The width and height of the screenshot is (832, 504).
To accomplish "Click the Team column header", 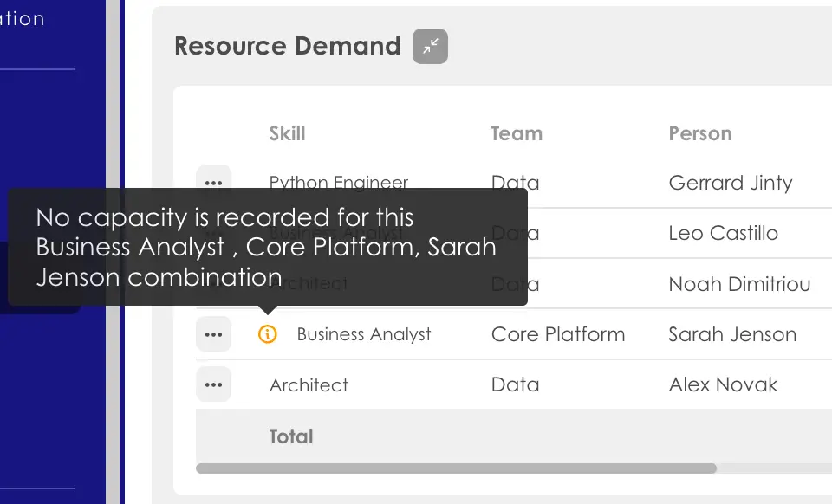I will coord(517,133).
